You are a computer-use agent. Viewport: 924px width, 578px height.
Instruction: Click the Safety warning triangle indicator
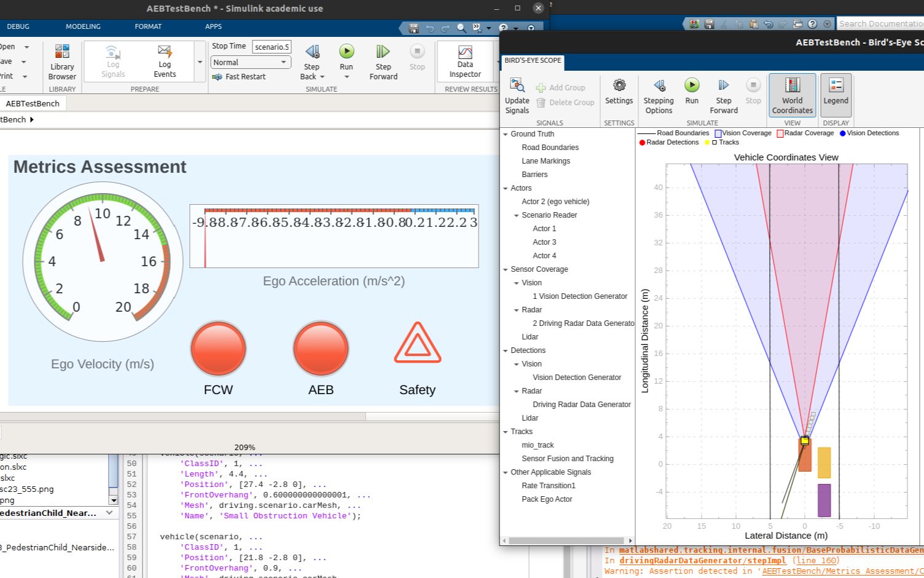pos(417,342)
